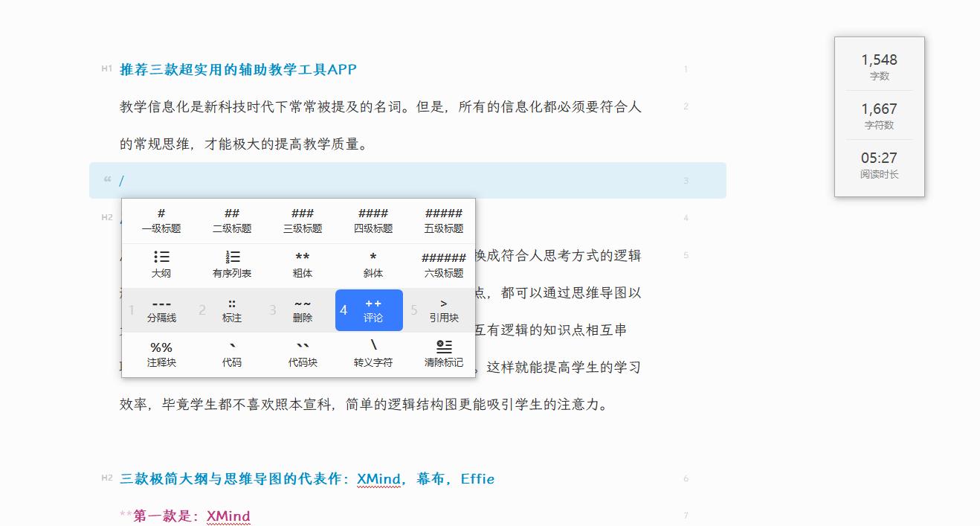Choose the 有序列表 ordered list icon

(232, 265)
